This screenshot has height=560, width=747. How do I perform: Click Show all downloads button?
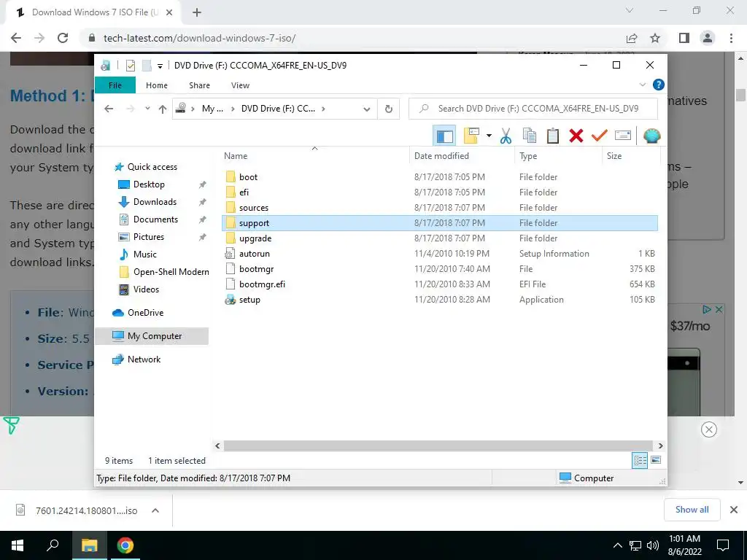tap(692, 510)
